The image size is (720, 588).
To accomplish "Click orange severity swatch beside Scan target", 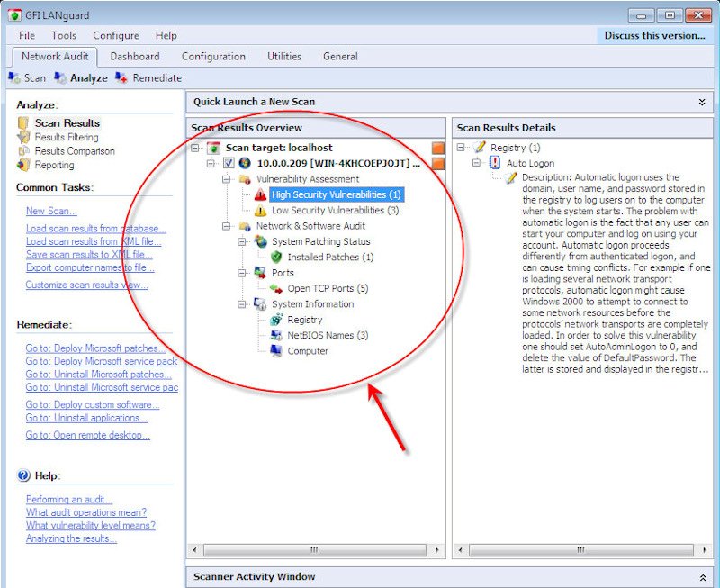I will 438,148.
